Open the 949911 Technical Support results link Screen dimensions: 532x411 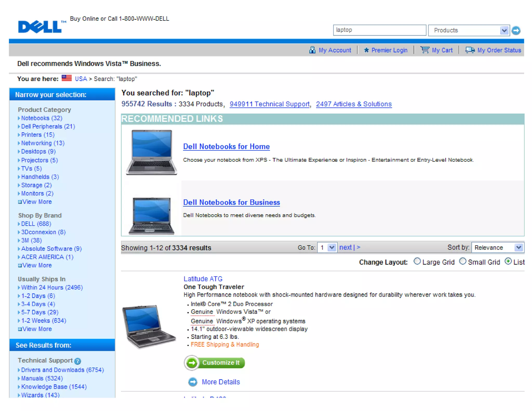[269, 104]
